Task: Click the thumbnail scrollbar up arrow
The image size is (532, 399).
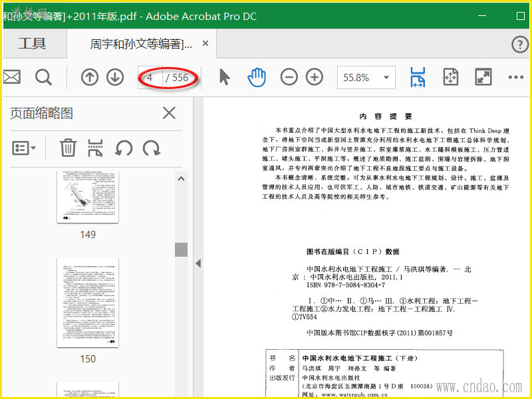Action: coord(181,179)
